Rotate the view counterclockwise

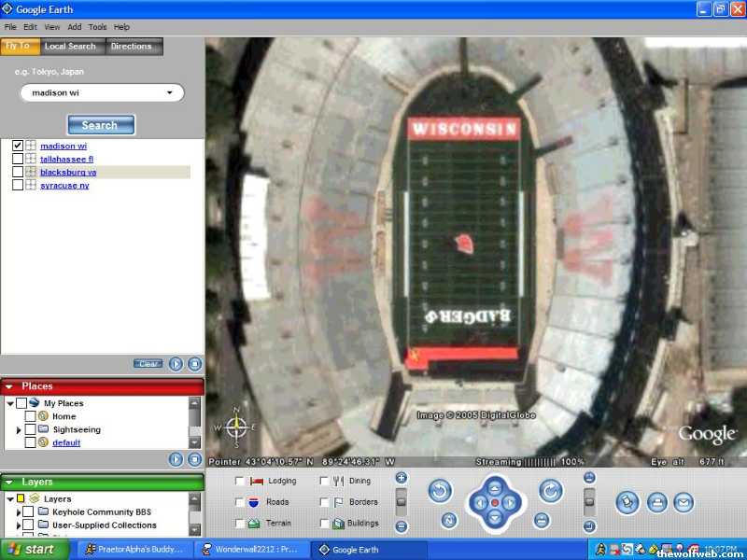point(440,490)
